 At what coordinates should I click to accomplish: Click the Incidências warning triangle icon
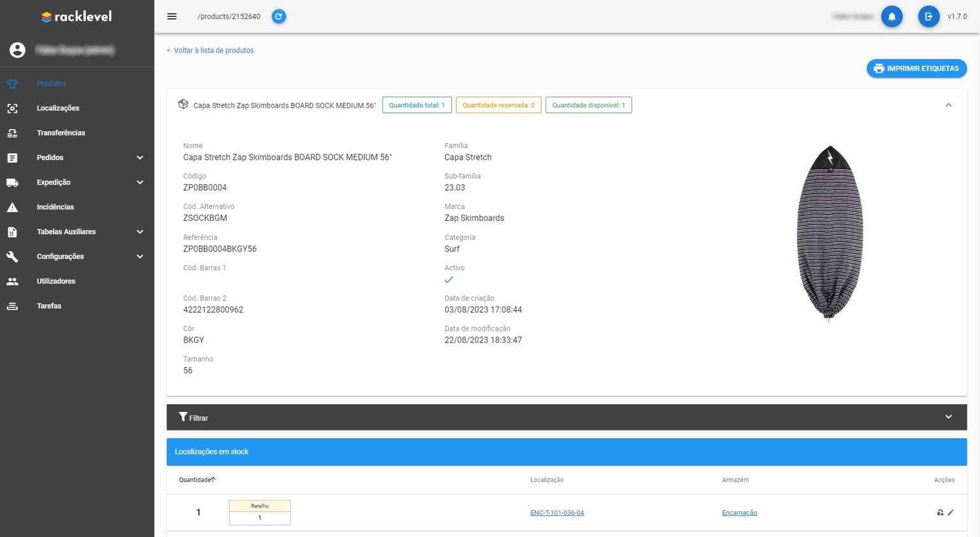(12, 207)
